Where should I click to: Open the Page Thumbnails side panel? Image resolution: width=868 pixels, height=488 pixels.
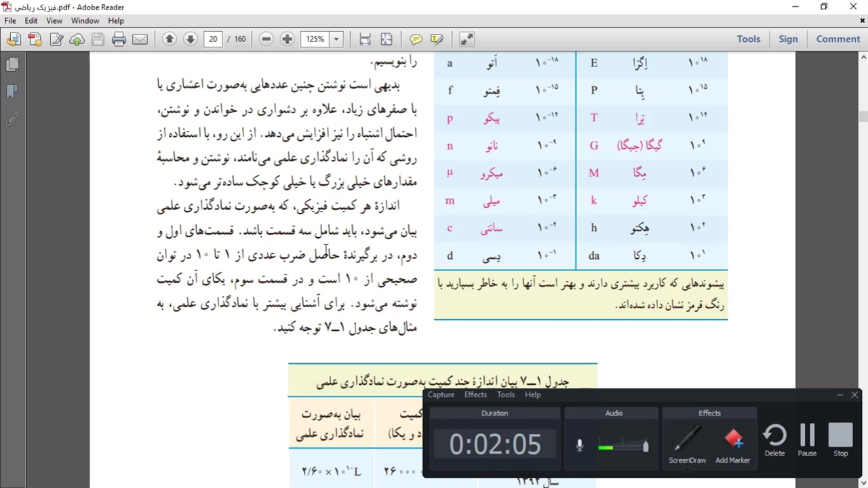(12, 65)
